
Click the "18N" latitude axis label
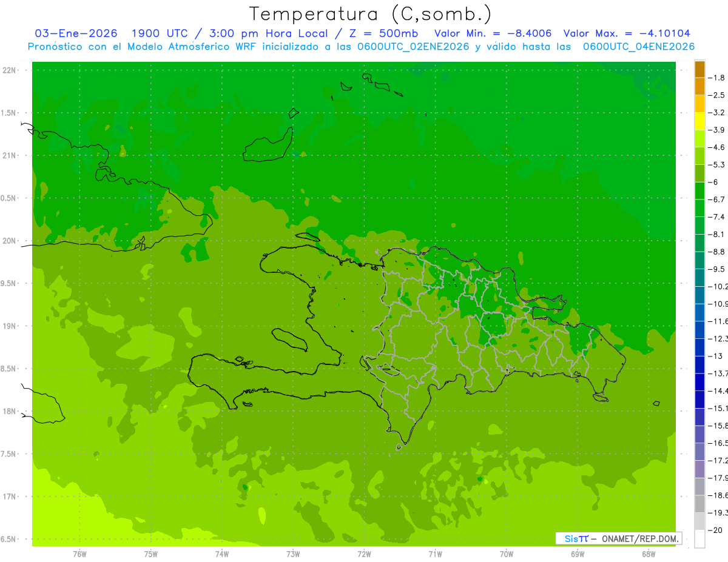(x=10, y=411)
